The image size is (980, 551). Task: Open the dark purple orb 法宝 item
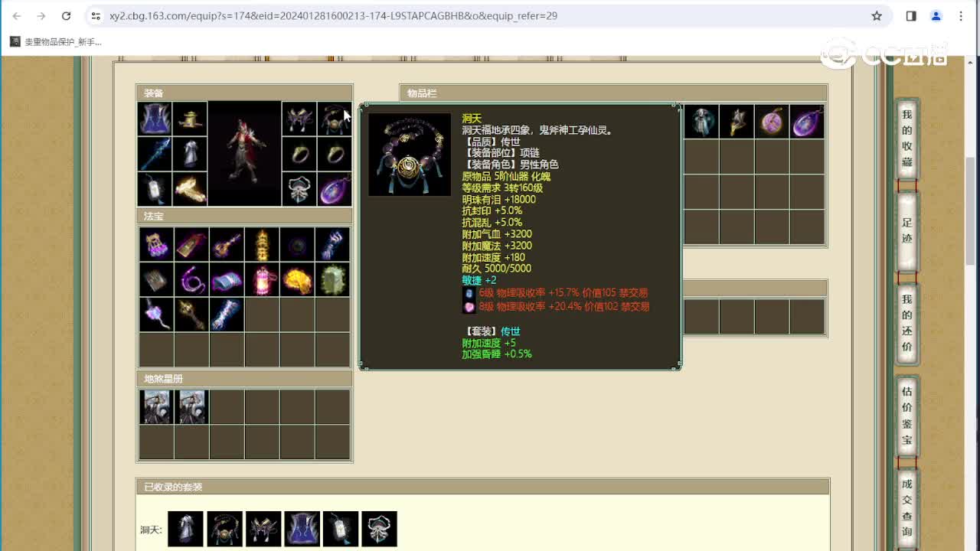pyautogui.click(x=297, y=244)
